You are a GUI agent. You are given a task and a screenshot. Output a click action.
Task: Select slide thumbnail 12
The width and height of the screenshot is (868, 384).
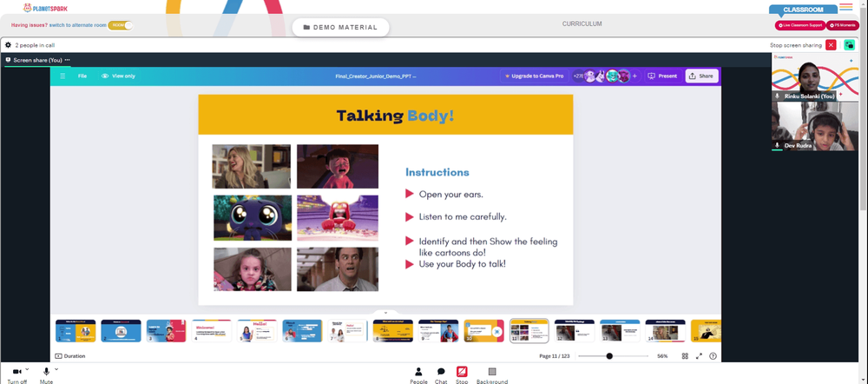(x=575, y=331)
